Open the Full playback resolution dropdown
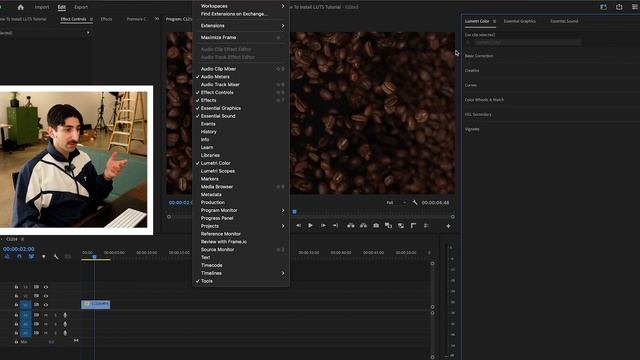640x360 pixels. [396, 202]
